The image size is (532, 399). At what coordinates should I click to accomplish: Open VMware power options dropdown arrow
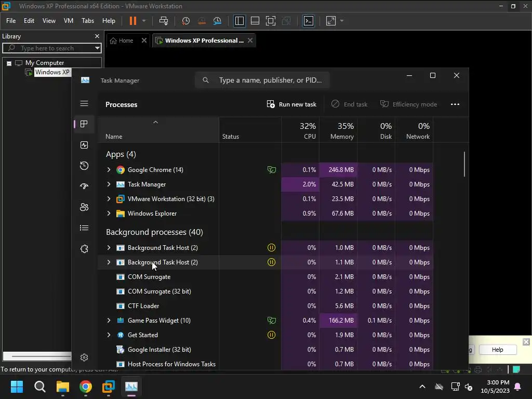(144, 21)
